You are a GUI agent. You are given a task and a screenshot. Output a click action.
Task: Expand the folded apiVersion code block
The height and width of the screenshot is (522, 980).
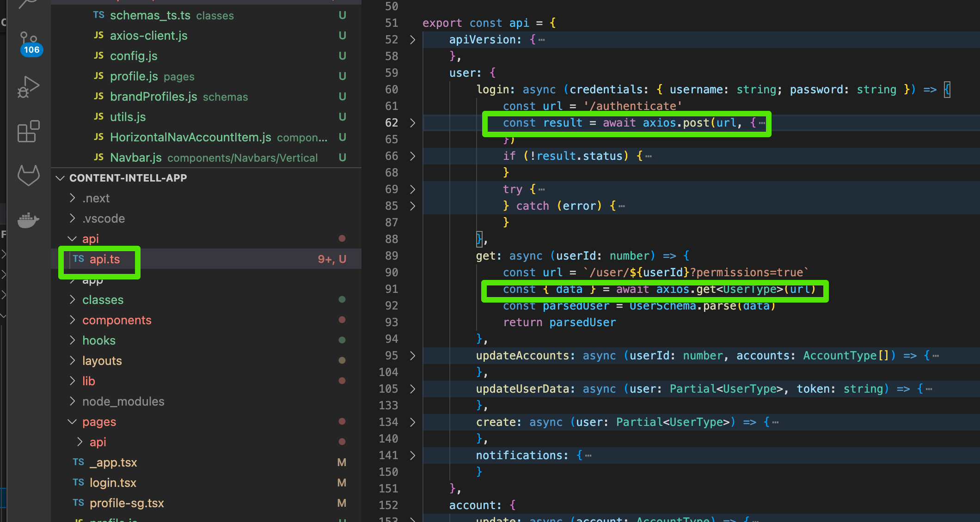click(412, 40)
